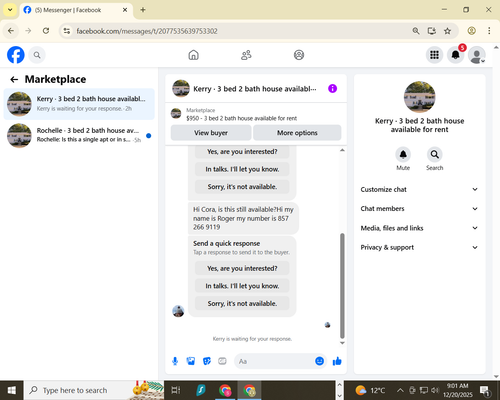500x400 pixels.
Task: Click the listing thumbnail in right panel
Action: 419,97
